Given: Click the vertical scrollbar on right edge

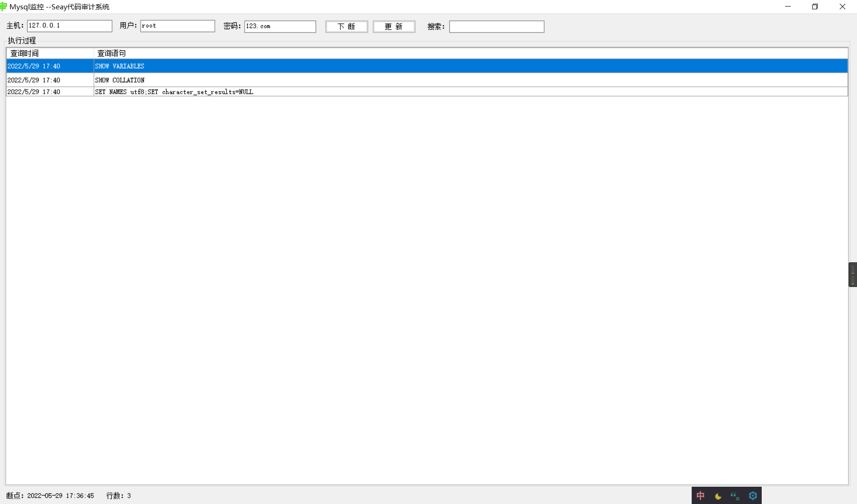Looking at the screenshot, I should point(854,274).
